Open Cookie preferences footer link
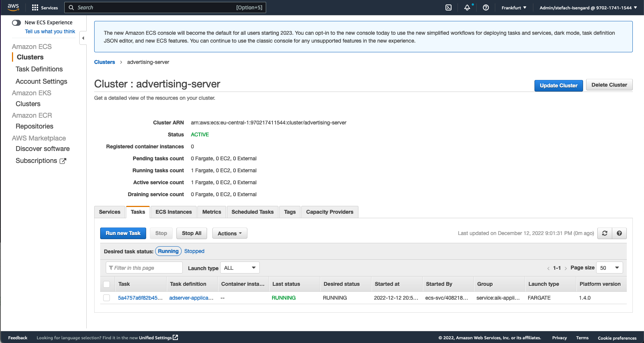 click(617, 338)
